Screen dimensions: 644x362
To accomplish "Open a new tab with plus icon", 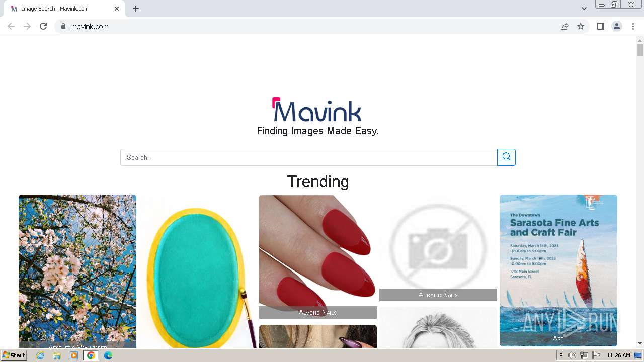I will [136, 9].
